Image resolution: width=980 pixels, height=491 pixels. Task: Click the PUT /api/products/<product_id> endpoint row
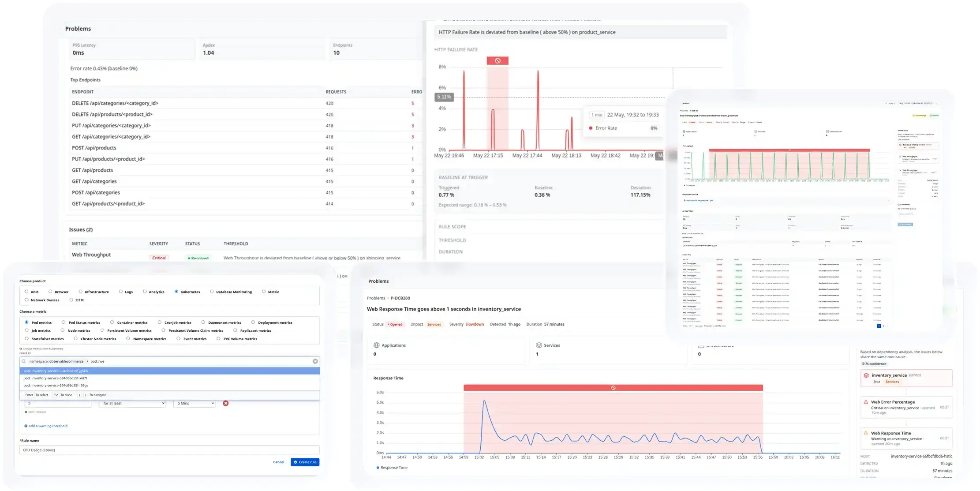(246, 159)
